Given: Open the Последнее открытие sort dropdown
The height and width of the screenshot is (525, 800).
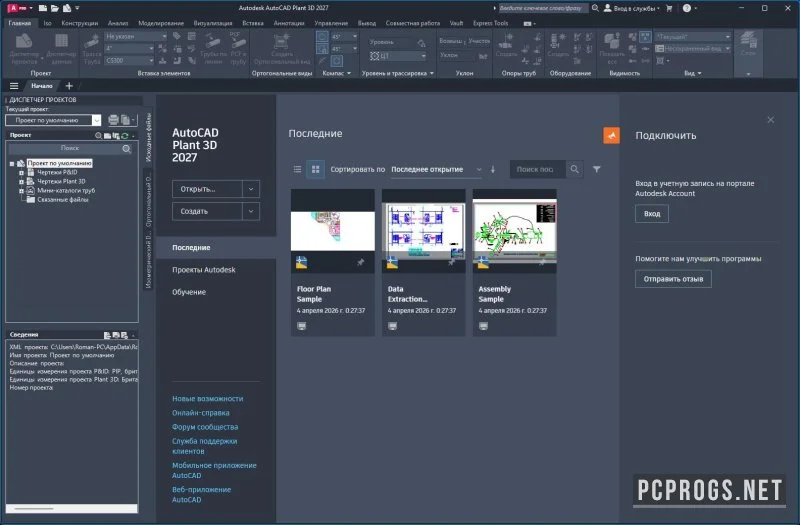Looking at the screenshot, I should pos(436,169).
